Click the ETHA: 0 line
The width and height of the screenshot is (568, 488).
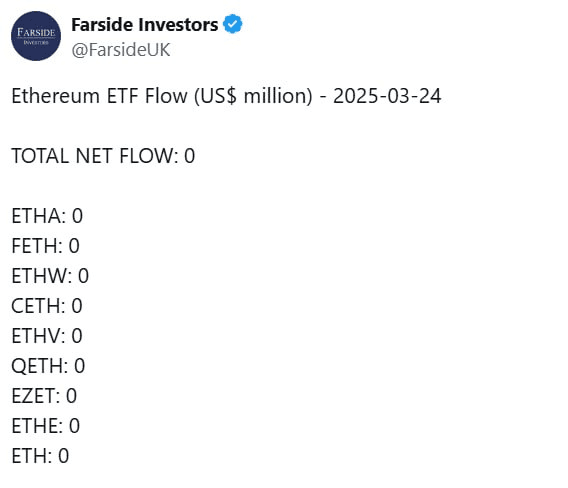click(47, 216)
